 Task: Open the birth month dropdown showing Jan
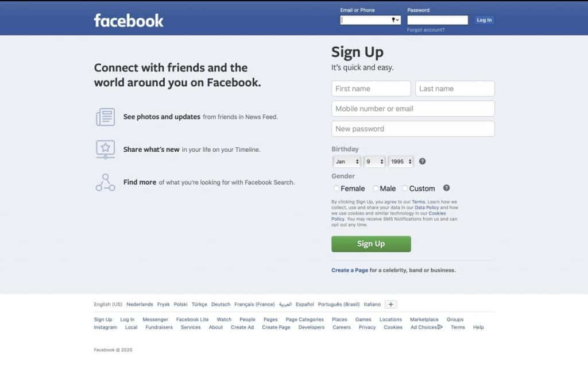[x=346, y=162]
